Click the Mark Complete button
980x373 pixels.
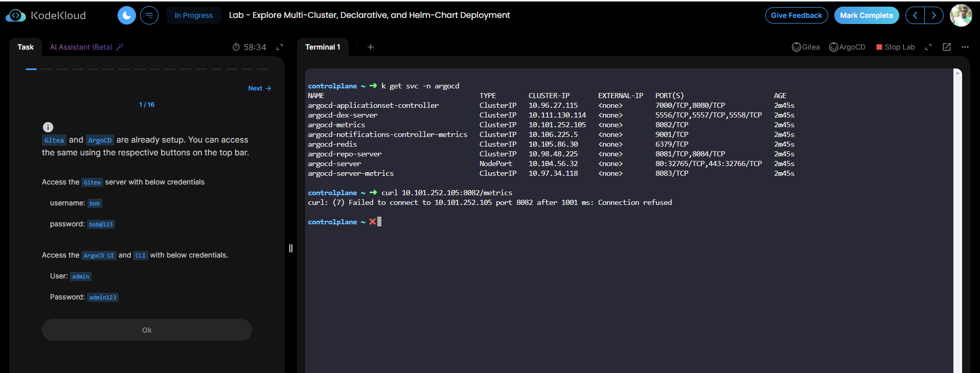point(866,15)
